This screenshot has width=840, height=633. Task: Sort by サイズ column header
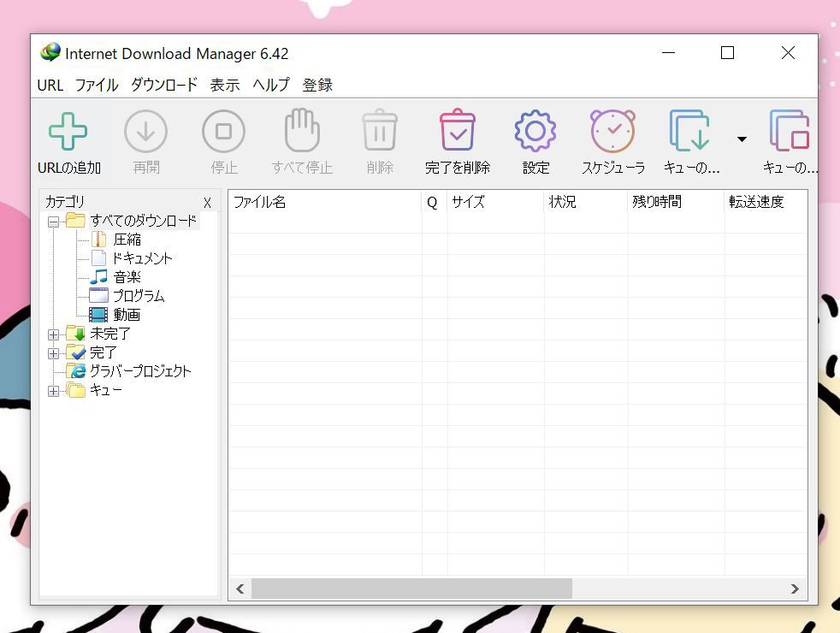point(495,202)
